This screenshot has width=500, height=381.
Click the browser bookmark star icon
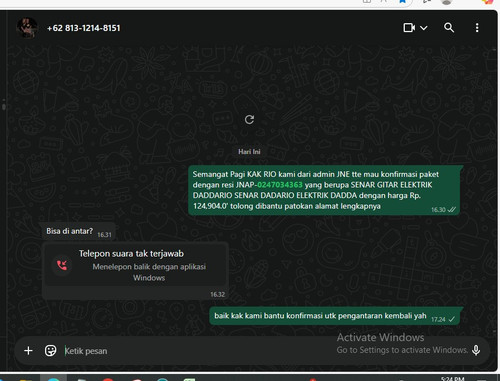[403, 2]
